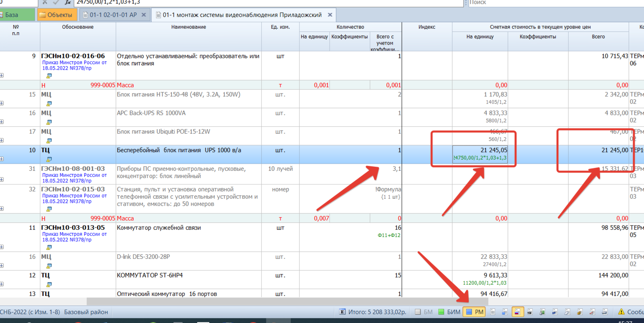
Task: Click the unit price cell 21 245,05
Action: (x=480, y=154)
